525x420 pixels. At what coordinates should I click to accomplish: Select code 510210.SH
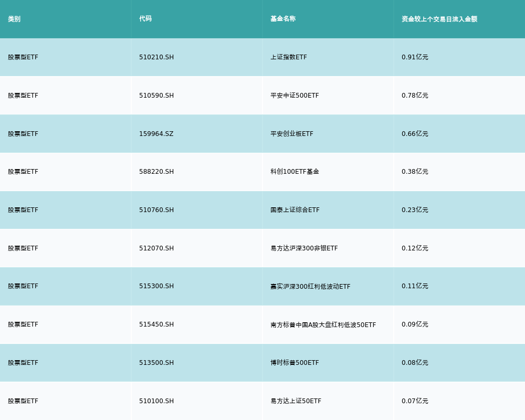(x=156, y=57)
